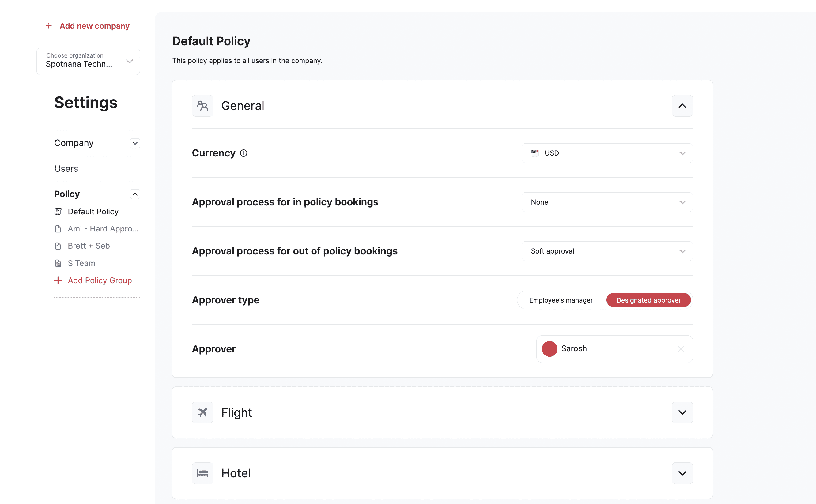Open in policy bookings approval dropdown
The image size is (816, 504).
607,202
